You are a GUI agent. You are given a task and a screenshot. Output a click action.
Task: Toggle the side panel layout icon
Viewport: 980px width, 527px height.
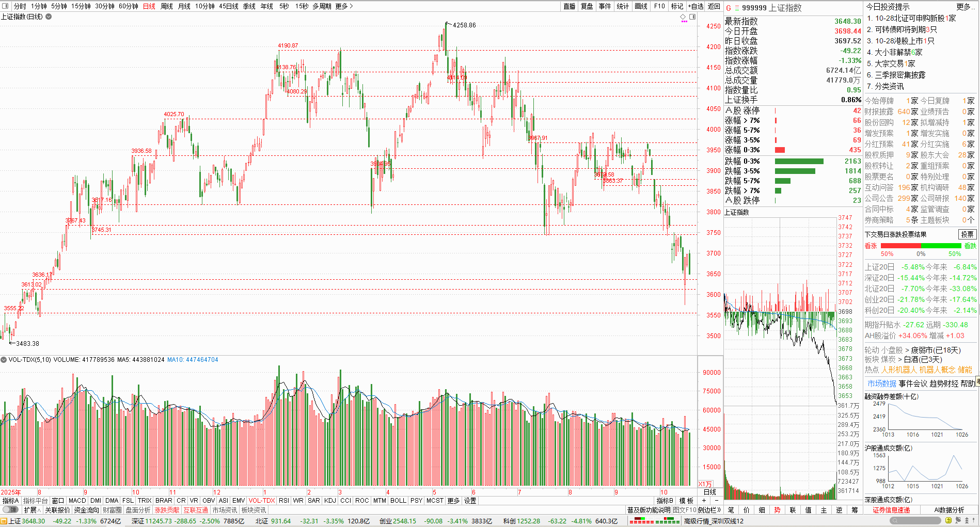coord(692,17)
